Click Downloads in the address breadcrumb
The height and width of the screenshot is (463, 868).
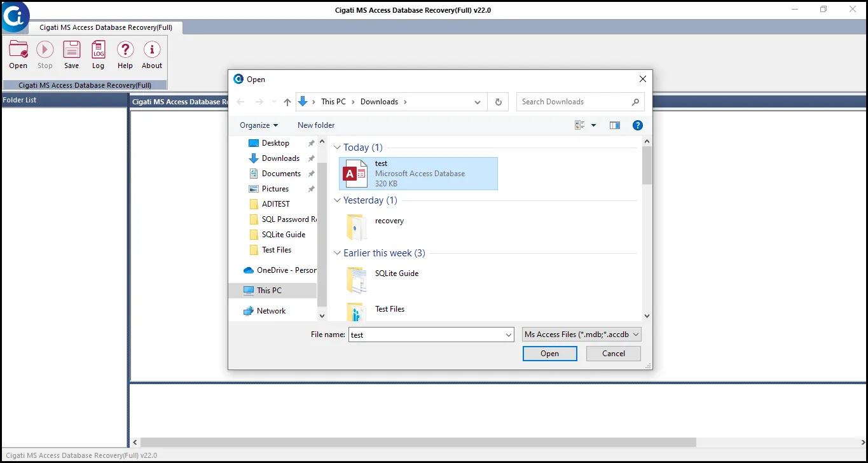pyautogui.click(x=379, y=102)
